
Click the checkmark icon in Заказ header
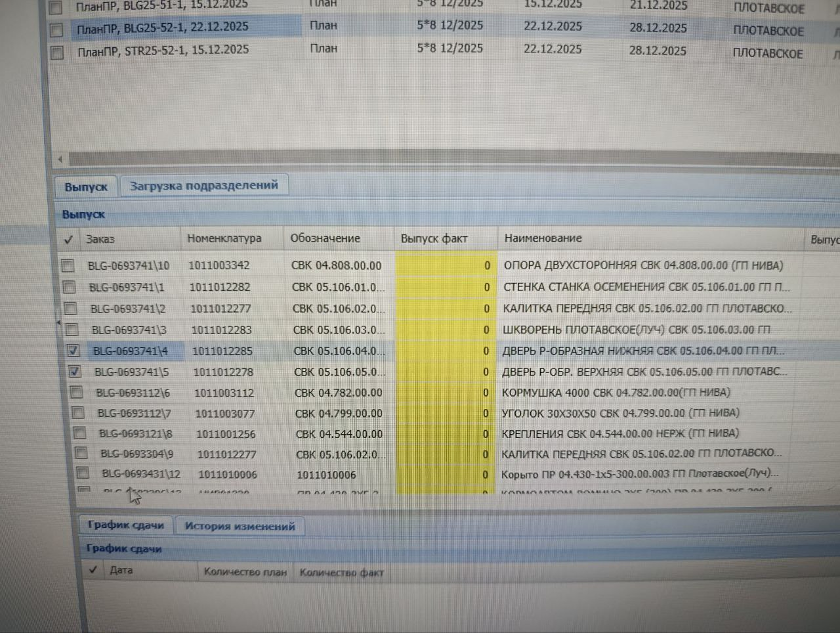(x=68, y=240)
